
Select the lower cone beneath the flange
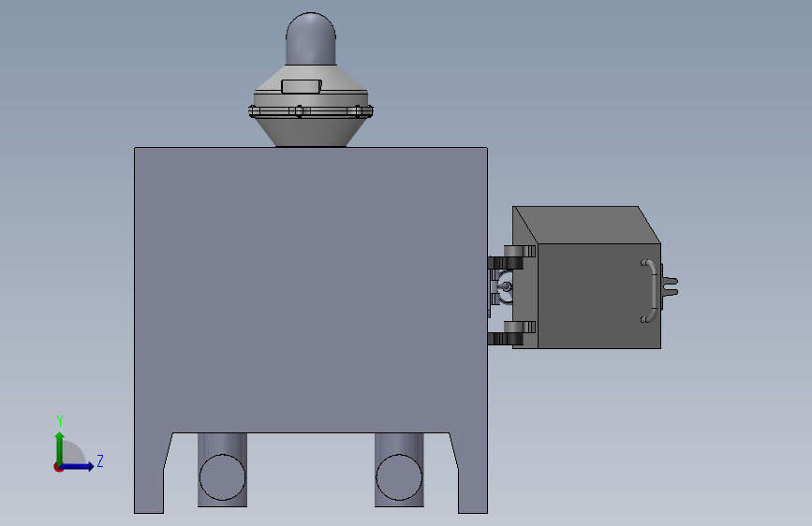pos(310,133)
